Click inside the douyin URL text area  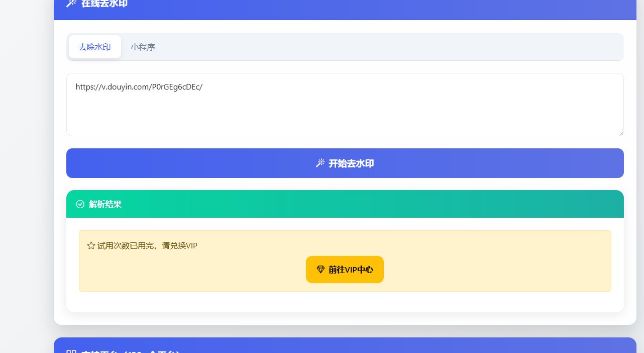[345, 105]
